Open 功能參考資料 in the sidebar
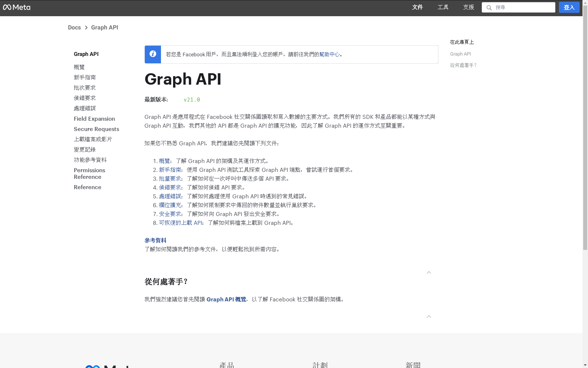588x368 pixels. click(90, 160)
